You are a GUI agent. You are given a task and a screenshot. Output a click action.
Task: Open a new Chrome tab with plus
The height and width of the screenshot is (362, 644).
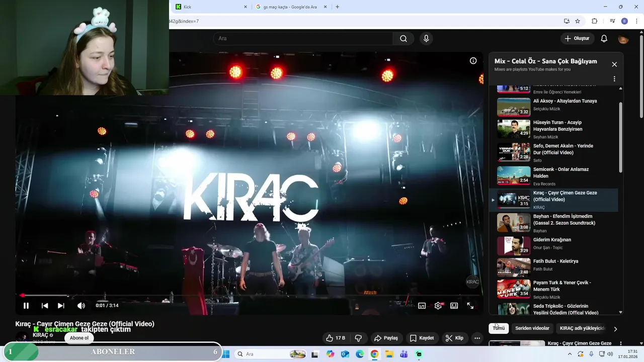point(337,7)
